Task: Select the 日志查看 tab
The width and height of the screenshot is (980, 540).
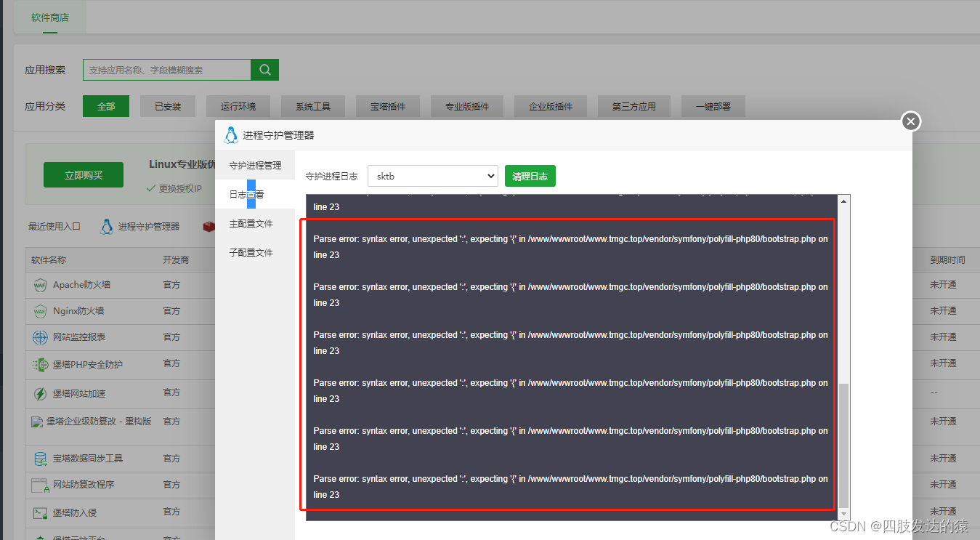Action: coord(247,193)
